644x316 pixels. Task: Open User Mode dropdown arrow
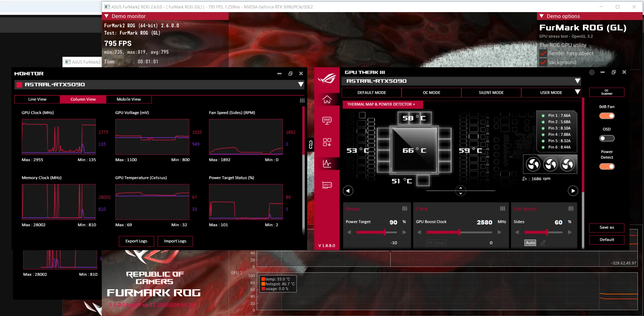point(578,92)
